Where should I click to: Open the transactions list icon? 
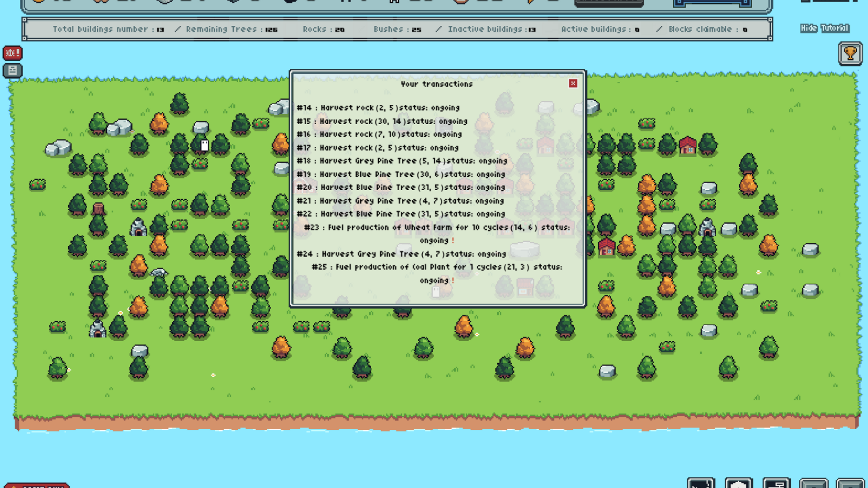pos(12,70)
